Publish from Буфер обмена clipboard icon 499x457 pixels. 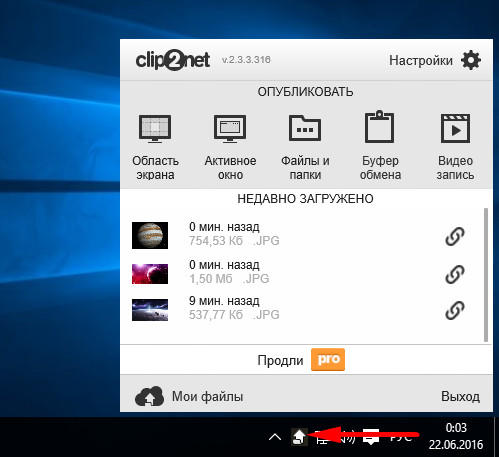tap(380, 127)
